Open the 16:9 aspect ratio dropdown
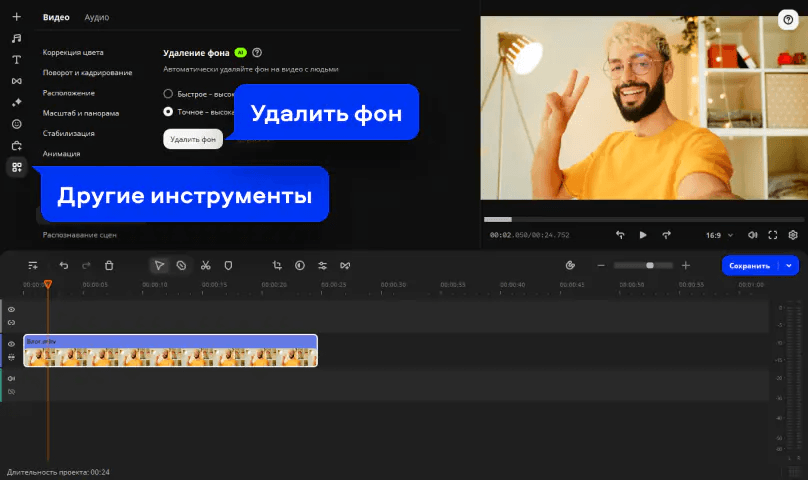The height and width of the screenshot is (480, 808). coord(719,235)
